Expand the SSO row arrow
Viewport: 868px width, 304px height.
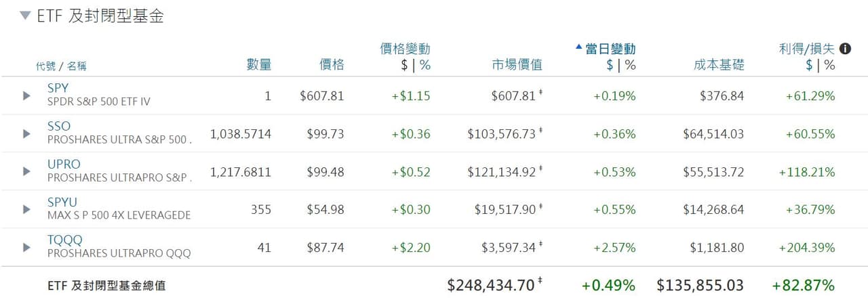click(27, 134)
